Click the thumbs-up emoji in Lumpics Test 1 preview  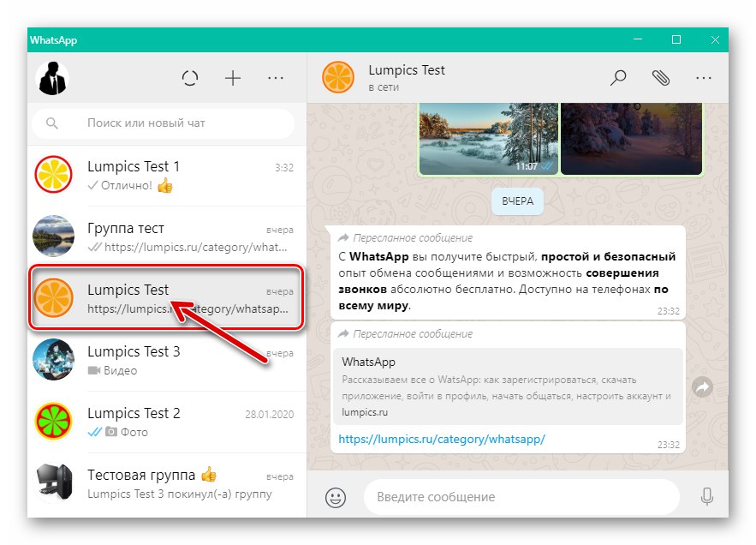pos(165,185)
